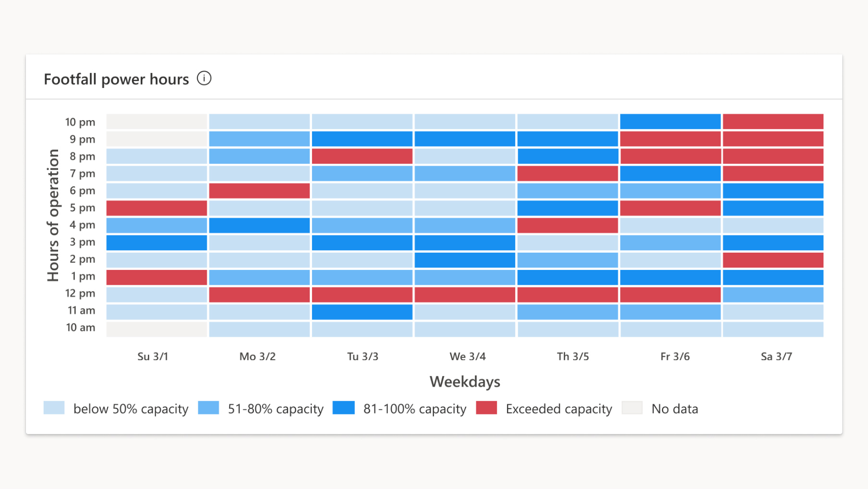Click the Sunday 10 am no-data cell
This screenshot has height=489, width=868.
click(157, 329)
